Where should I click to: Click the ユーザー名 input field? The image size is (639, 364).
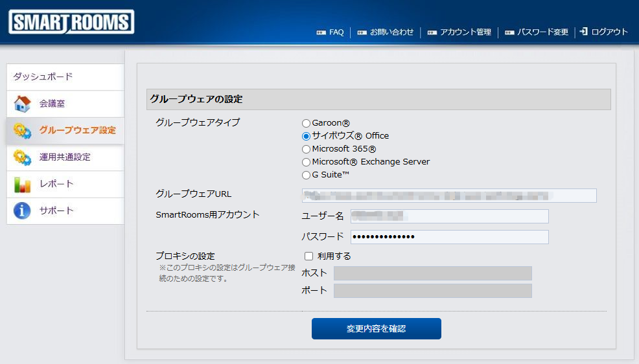(x=450, y=216)
